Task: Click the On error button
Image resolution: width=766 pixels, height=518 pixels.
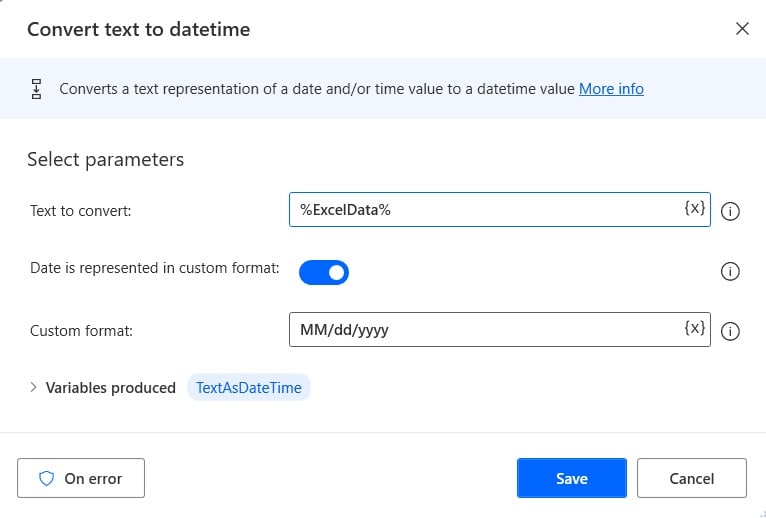Action: coord(81,478)
